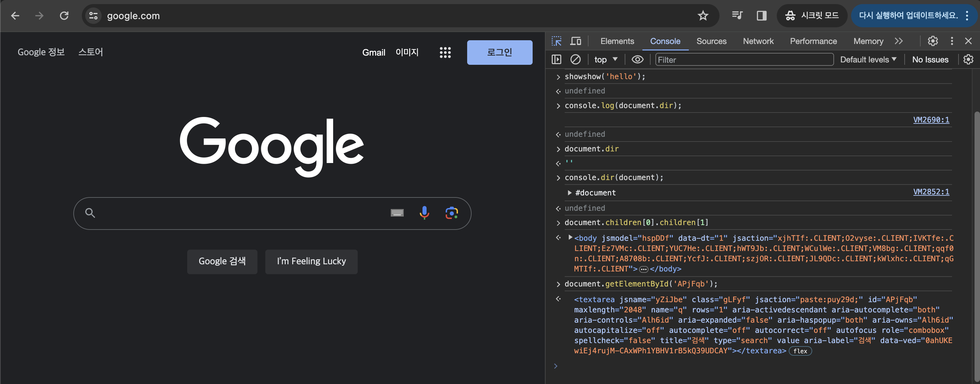Expand the #document object
The image size is (980, 384).
click(569, 193)
